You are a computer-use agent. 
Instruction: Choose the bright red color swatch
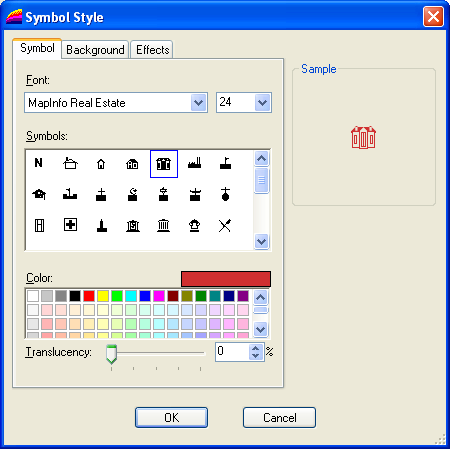point(89,296)
